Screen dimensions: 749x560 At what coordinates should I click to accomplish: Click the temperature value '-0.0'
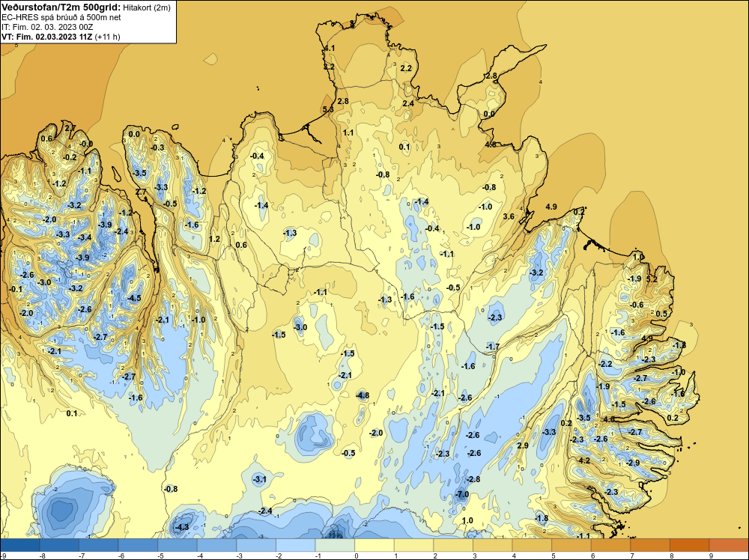tap(86, 144)
